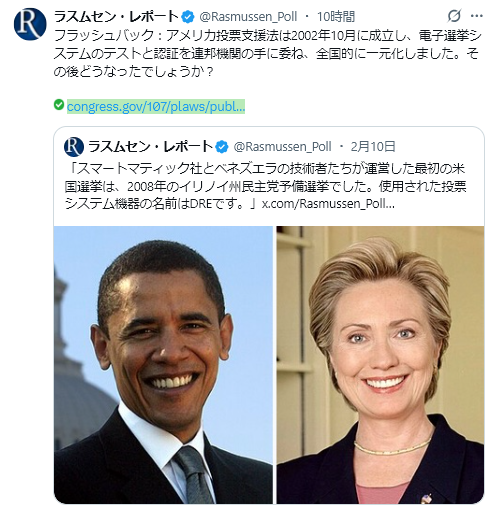Open the right photo of smiling woman

380,365
